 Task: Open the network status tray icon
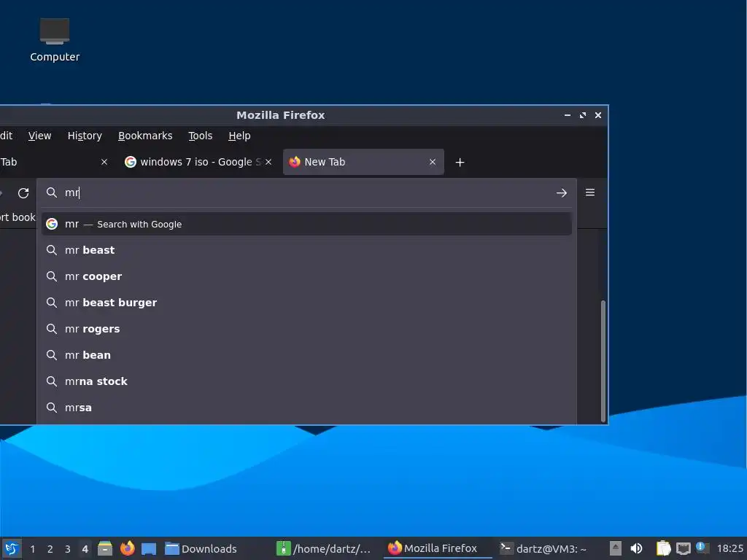pos(683,548)
